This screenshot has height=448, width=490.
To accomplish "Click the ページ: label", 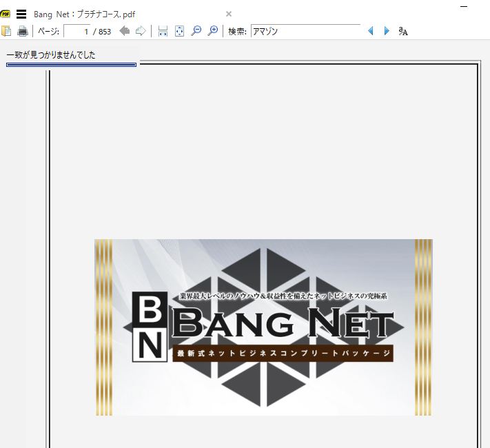I will click(48, 31).
